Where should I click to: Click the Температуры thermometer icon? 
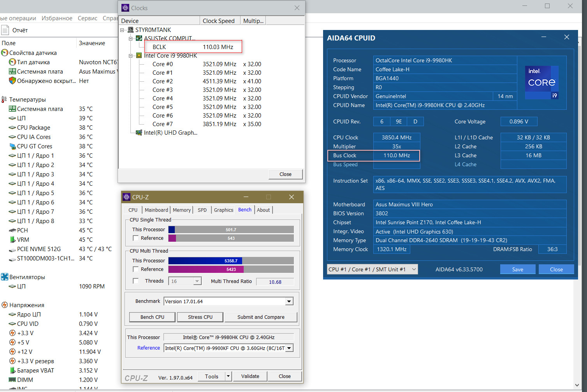click(x=4, y=99)
